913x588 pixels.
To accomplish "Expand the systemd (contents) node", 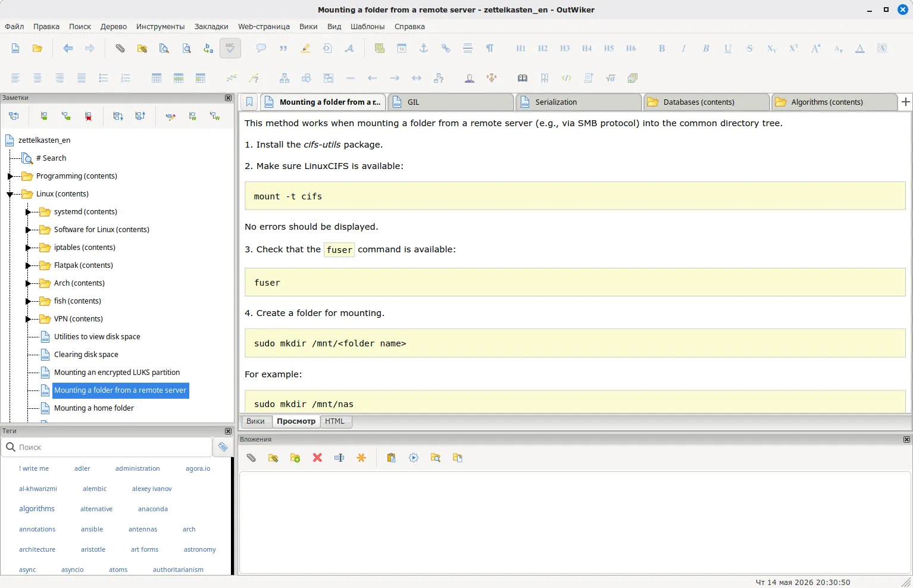I will coord(28,212).
